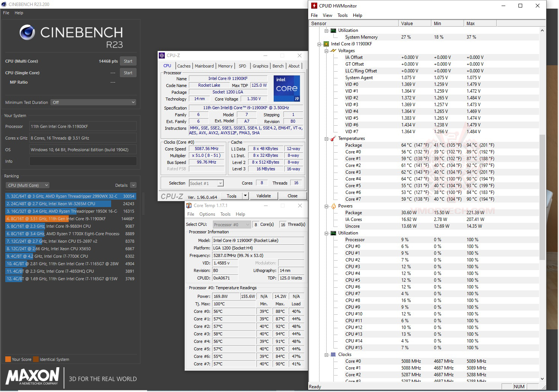Click the Max column header in HWMonitor
The image size is (559, 392).
(480, 23)
